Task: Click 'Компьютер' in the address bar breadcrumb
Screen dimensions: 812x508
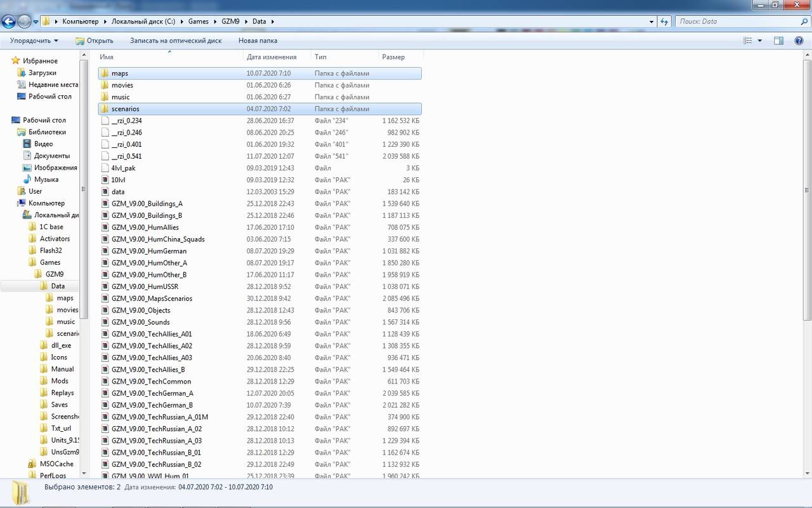Action: coord(81,22)
